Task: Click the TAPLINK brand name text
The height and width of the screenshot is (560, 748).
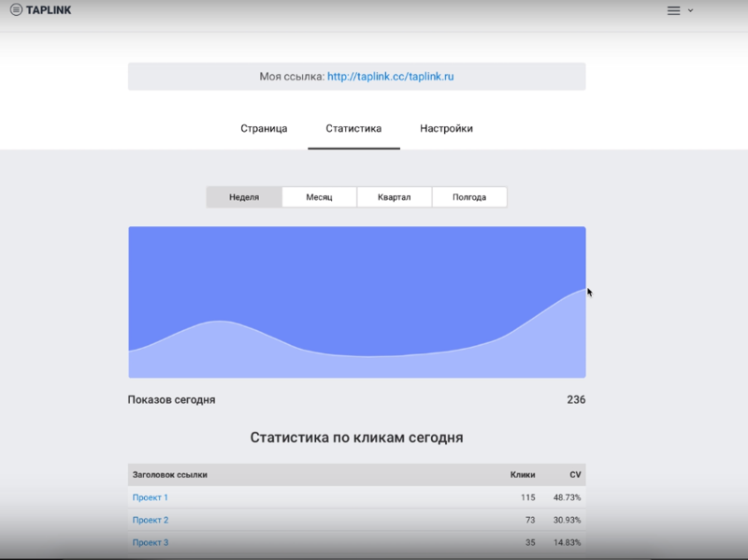Action: (48, 10)
